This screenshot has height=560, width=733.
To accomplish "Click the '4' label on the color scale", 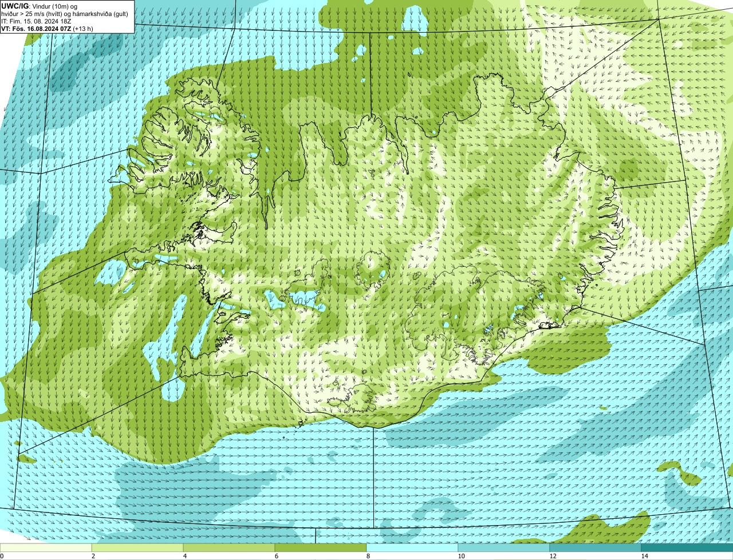I will [x=185, y=556].
